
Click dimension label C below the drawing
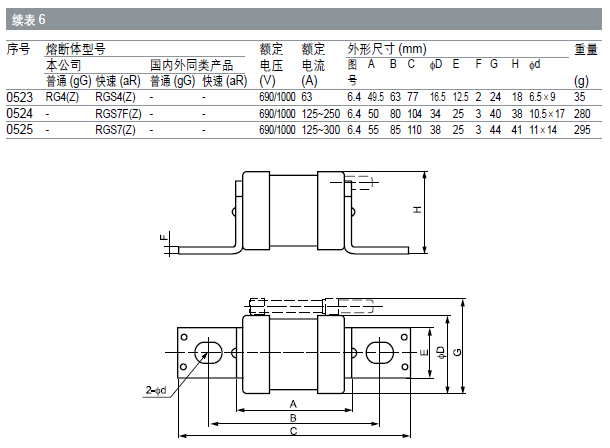coord(294,431)
